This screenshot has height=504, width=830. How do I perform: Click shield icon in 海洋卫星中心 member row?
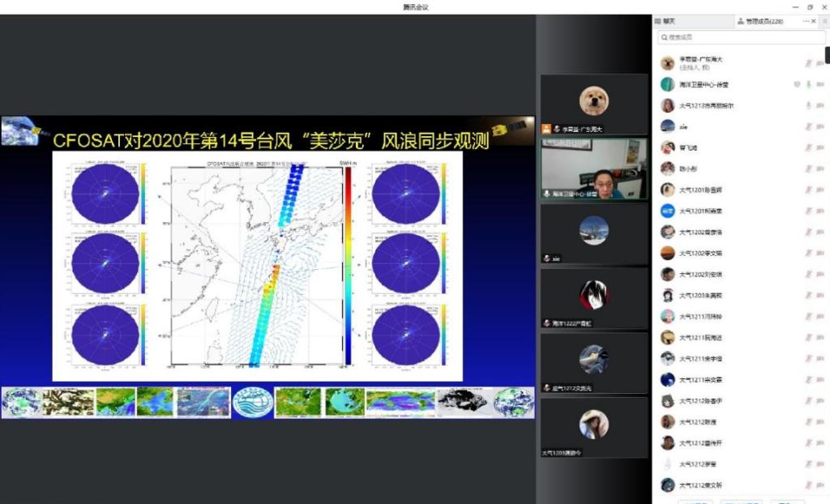(797, 84)
